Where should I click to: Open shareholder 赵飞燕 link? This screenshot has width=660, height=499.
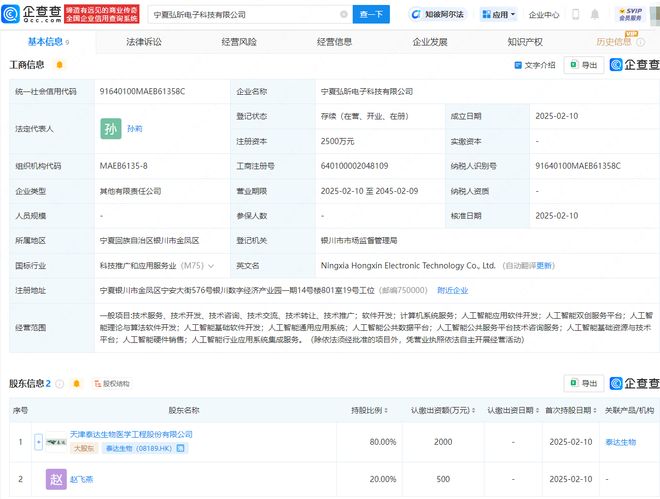(x=82, y=479)
